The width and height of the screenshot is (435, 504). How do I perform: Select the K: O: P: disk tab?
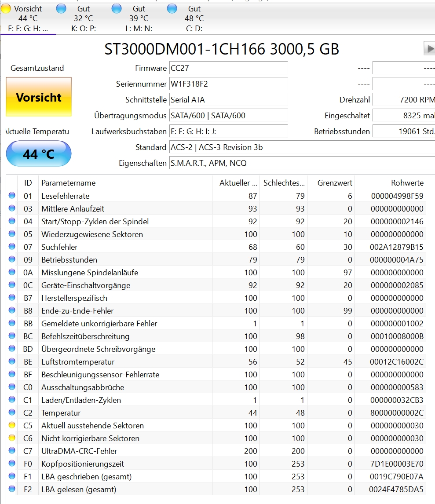pyautogui.click(x=84, y=18)
